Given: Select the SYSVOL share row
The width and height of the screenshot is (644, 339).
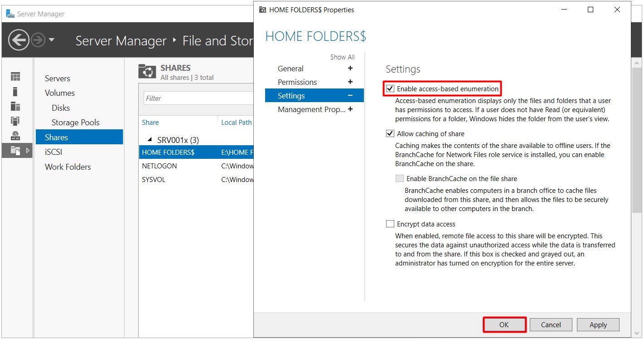Looking at the screenshot, I should coord(196,180).
